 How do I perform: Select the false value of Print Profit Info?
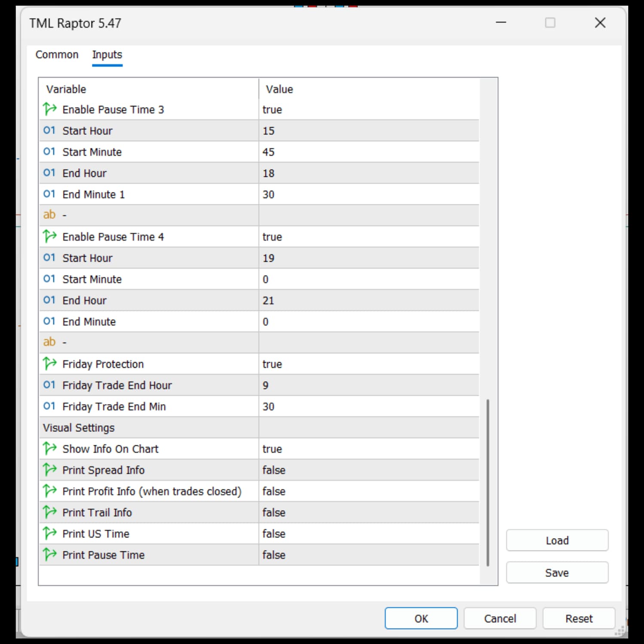[x=274, y=491]
